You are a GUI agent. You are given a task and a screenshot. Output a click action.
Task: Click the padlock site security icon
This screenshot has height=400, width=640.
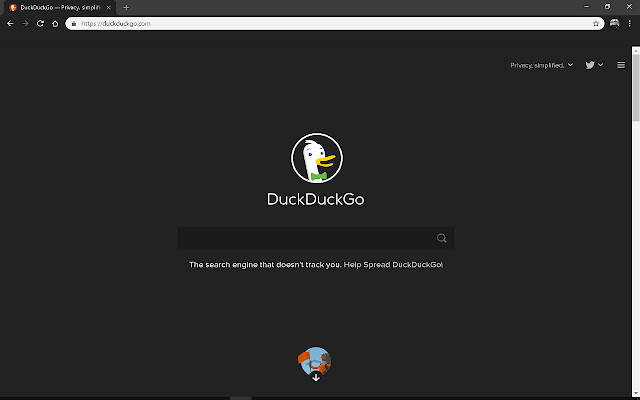[74, 24]
